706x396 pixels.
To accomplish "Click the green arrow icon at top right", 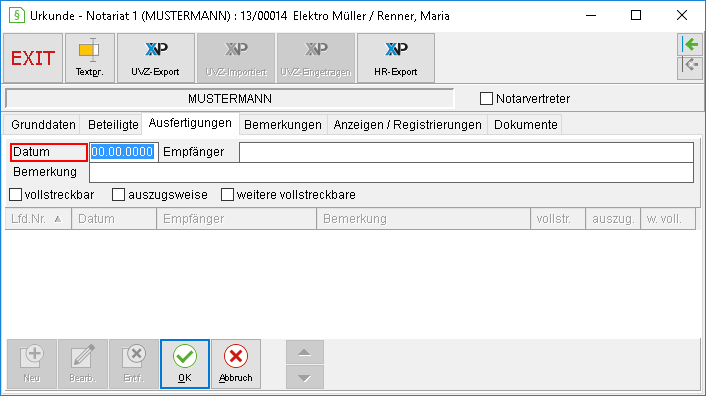I will coord(690,45).
